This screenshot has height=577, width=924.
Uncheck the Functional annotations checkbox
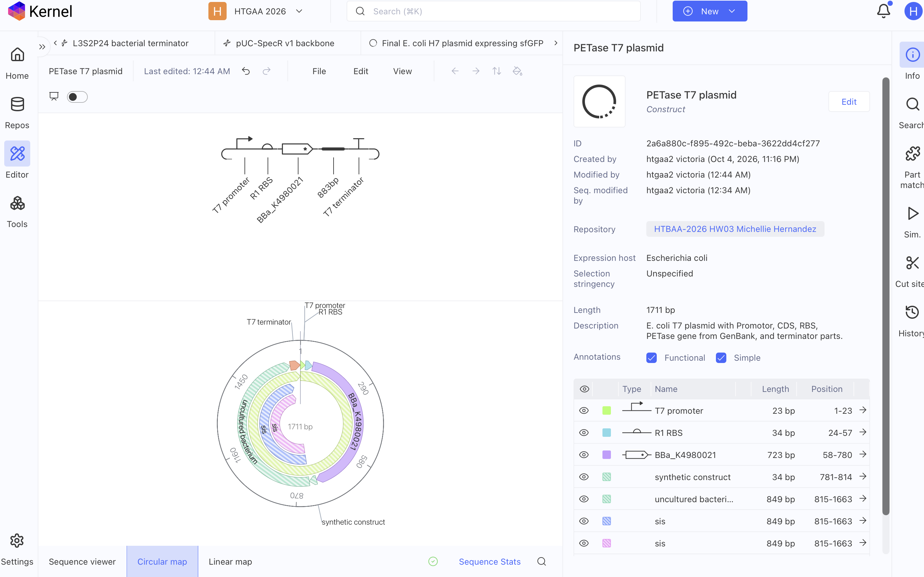click(x=652, y=357)
